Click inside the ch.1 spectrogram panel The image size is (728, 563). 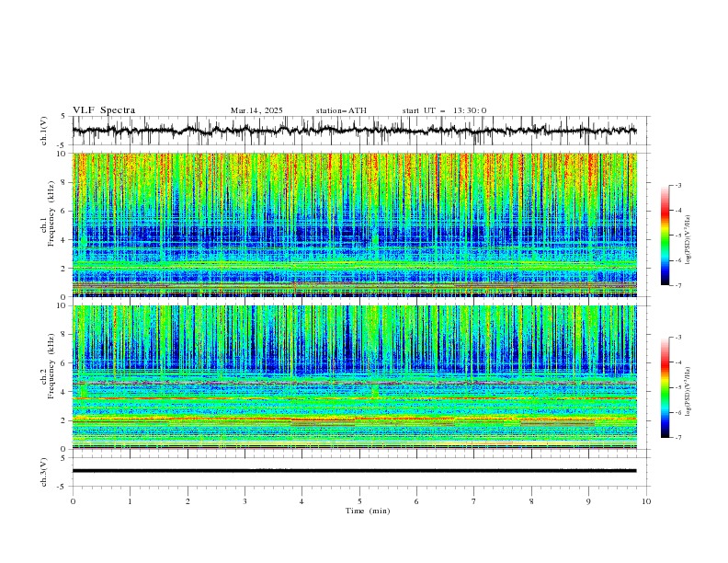355,224
